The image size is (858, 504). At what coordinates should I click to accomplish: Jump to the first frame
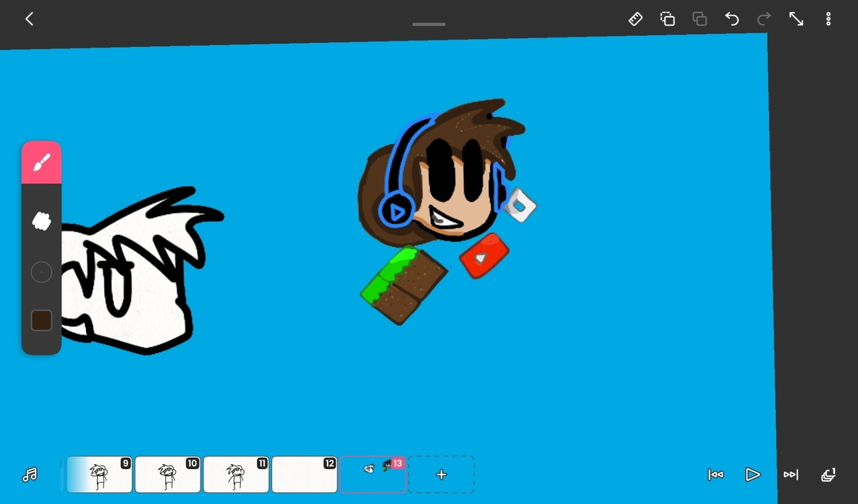click(715, 475)
